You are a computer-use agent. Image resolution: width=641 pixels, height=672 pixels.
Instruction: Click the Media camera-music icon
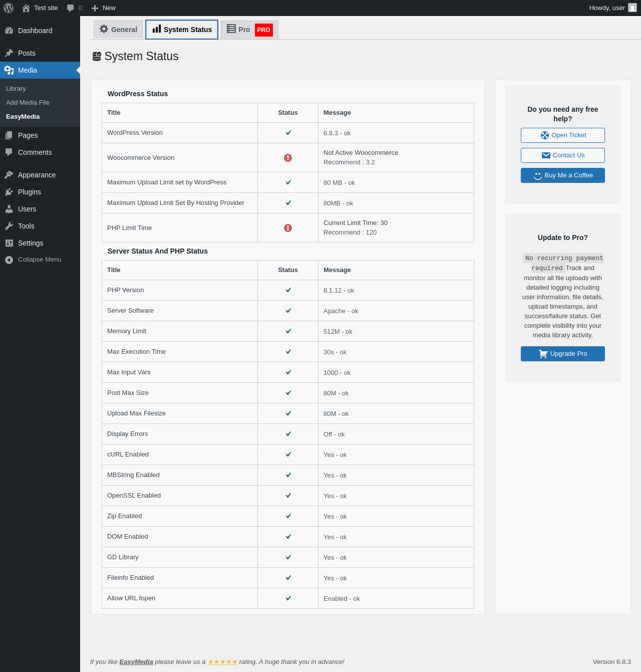coord(9,70)
